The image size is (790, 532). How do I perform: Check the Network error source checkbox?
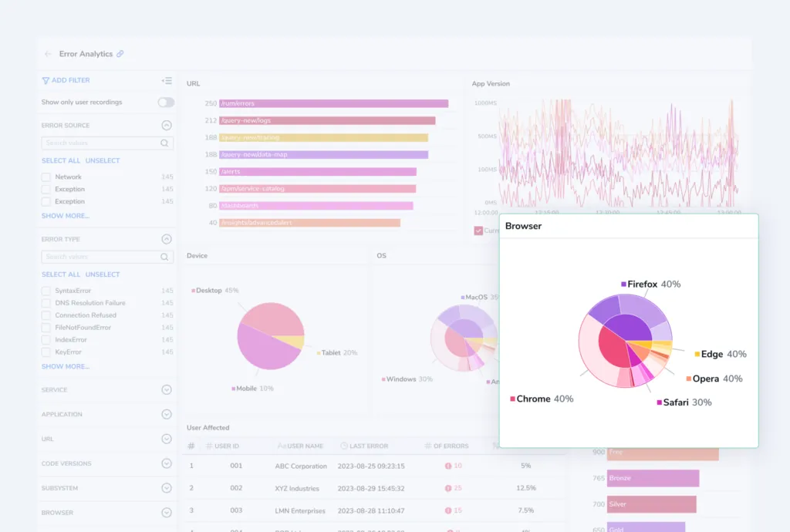46,177
